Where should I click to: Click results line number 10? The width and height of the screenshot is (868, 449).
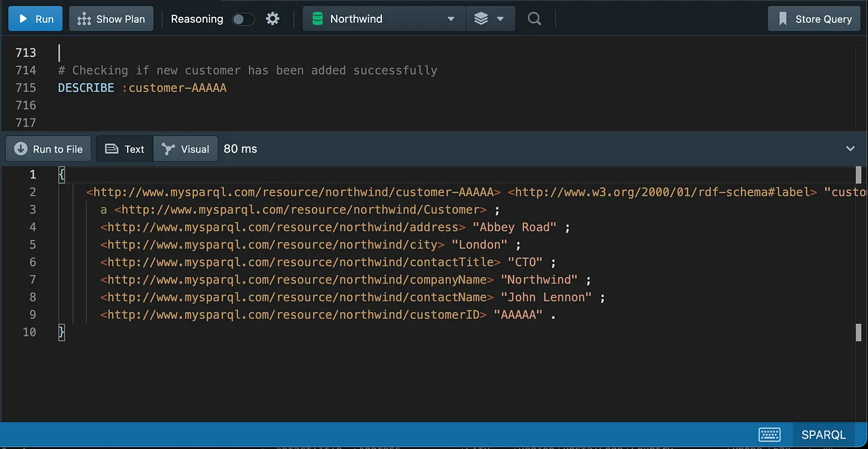[29, 332]
